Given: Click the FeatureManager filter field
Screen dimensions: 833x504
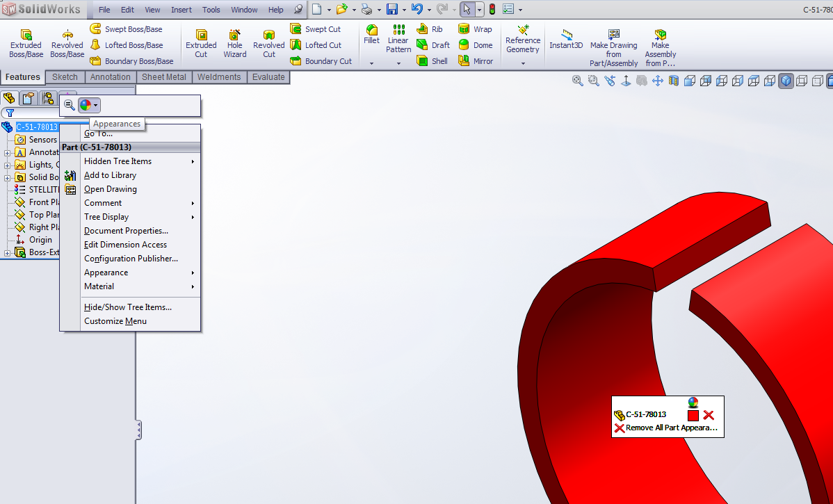Looking at the screenshot, I should [31, 113].
